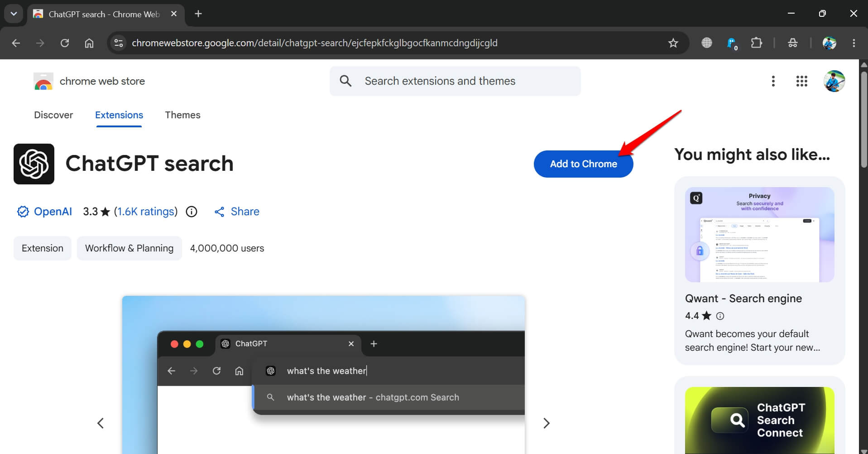This screenshot has width=868, height=454.
Task: Reload the current page
Action: click(x=65, y=43)
